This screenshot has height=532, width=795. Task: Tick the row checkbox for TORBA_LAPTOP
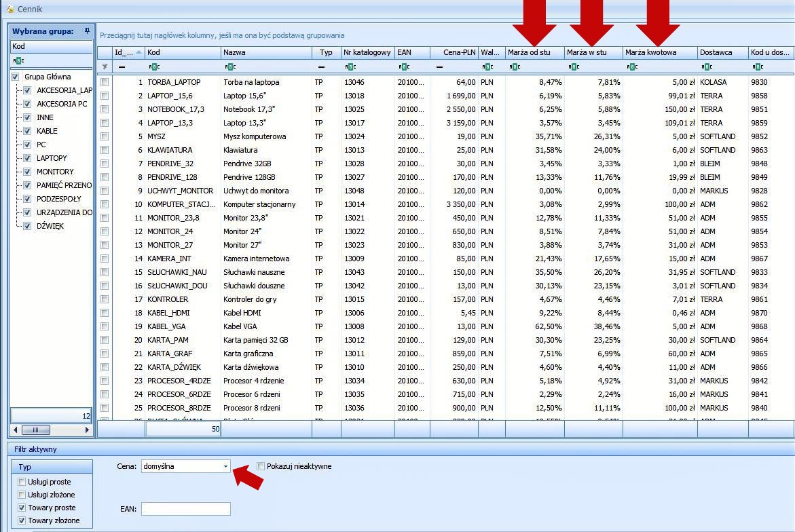105,82
